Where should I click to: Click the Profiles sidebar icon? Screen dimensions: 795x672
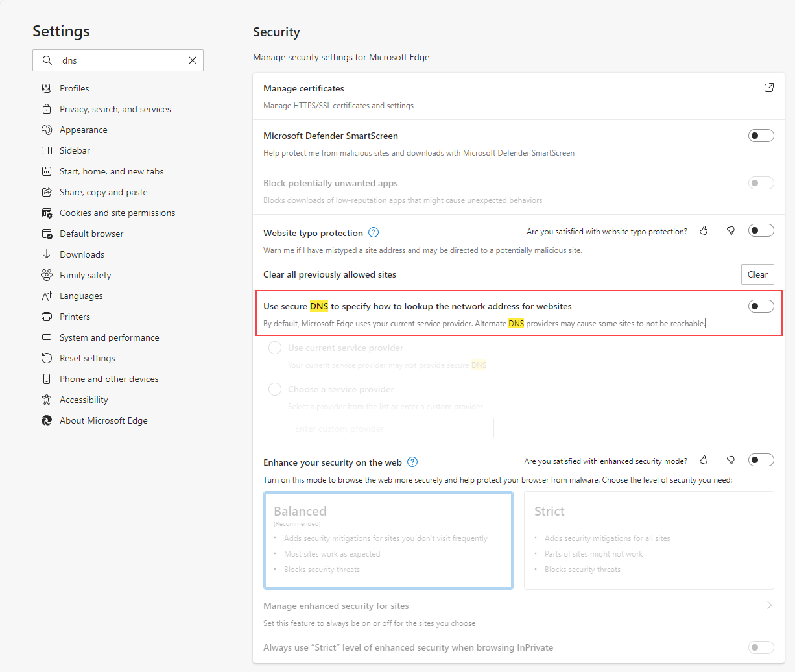(x=47, y=88)
